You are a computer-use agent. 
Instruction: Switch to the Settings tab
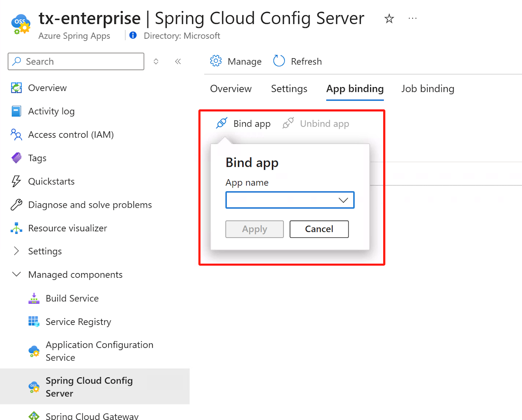(x=289, y=89)
